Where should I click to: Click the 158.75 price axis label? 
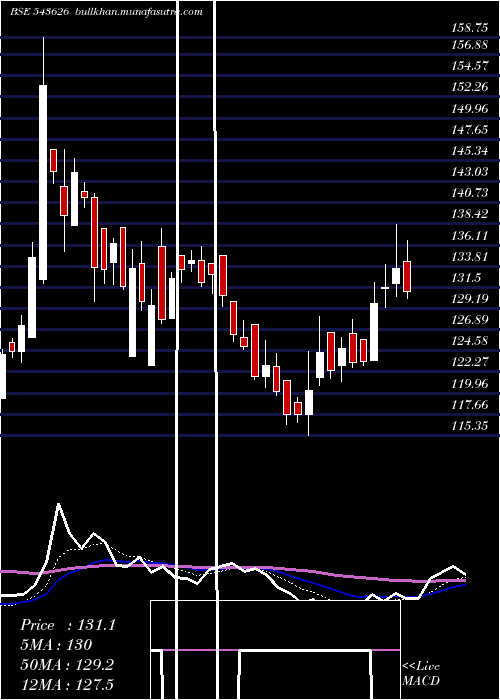point(469,28)
